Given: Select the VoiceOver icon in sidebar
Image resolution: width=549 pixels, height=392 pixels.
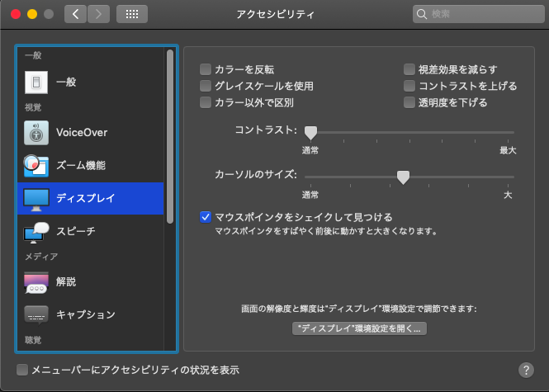Looking at the screenshot, I should point(36,132).
